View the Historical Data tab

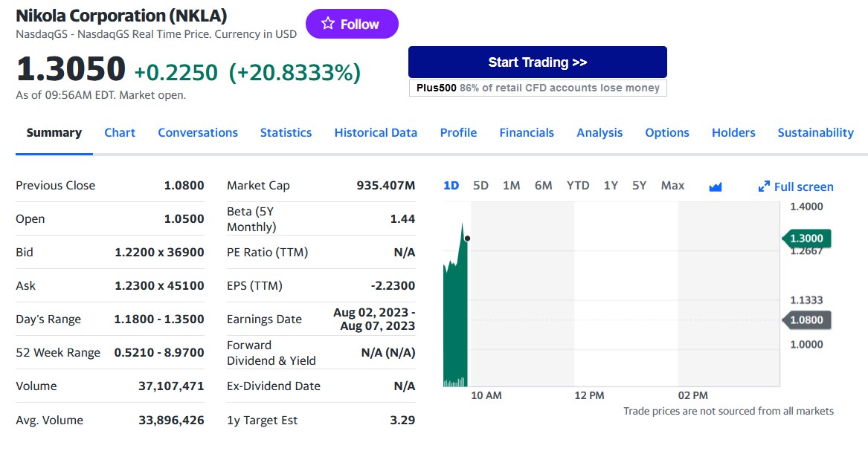376,132
